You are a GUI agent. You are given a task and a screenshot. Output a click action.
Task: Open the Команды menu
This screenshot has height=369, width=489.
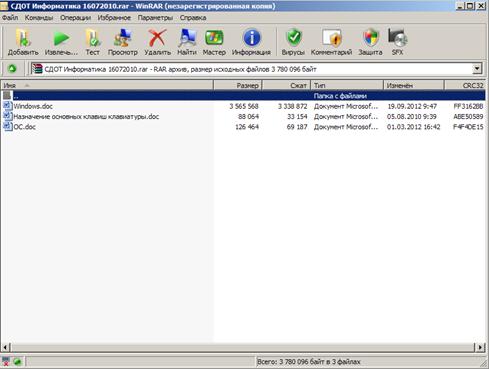coord(39,18)
